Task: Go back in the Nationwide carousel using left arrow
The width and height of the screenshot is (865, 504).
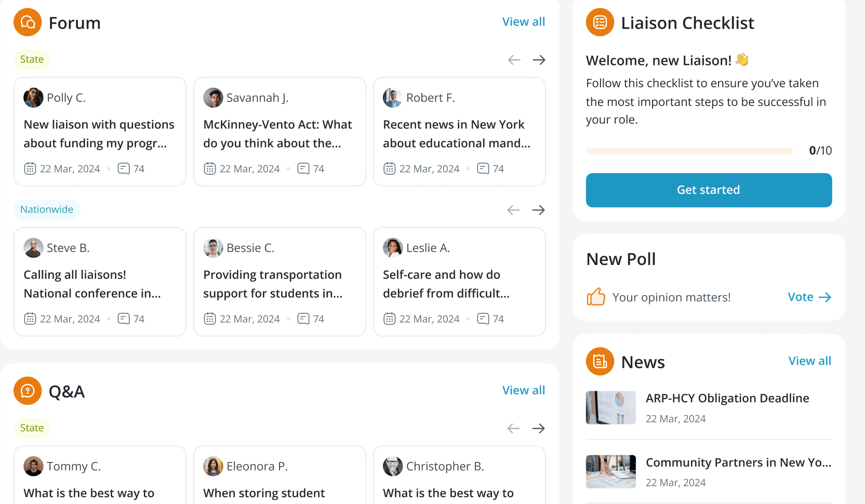Action: (513, 209)
